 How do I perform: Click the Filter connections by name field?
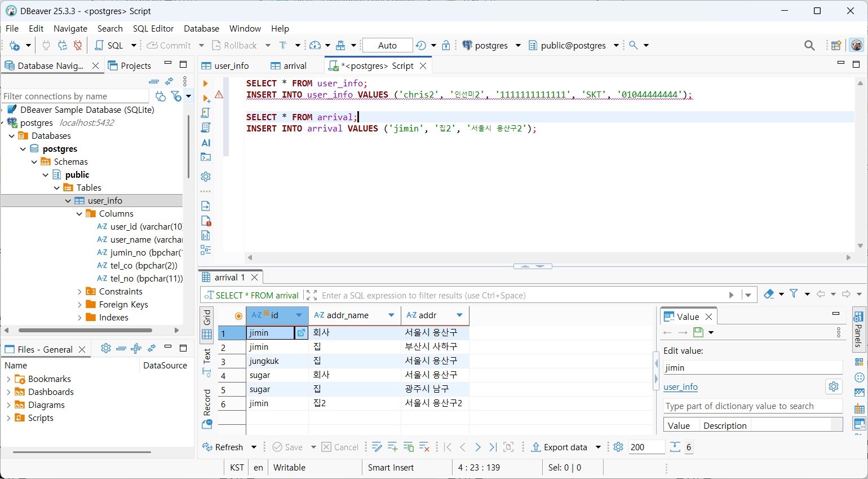[76, 96]
